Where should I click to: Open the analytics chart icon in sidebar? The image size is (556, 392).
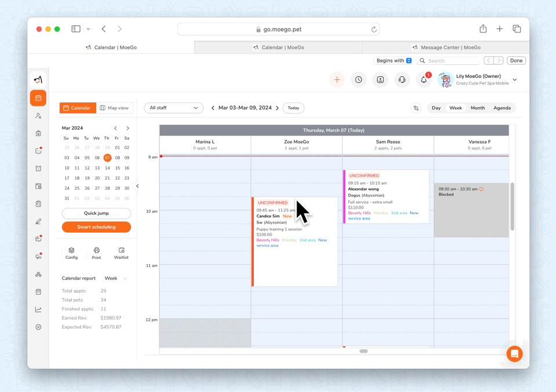pos(38,309)
